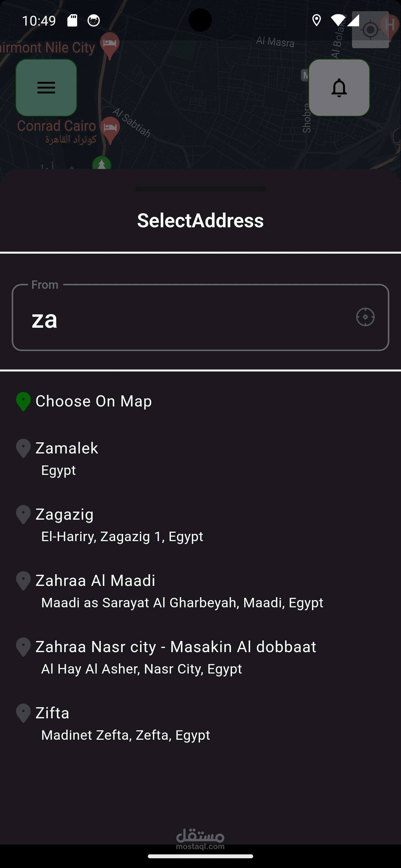This screenshot has height=868, width=401.
Task: Tap the green Choose On Map pin
Action: pos(23,401)
